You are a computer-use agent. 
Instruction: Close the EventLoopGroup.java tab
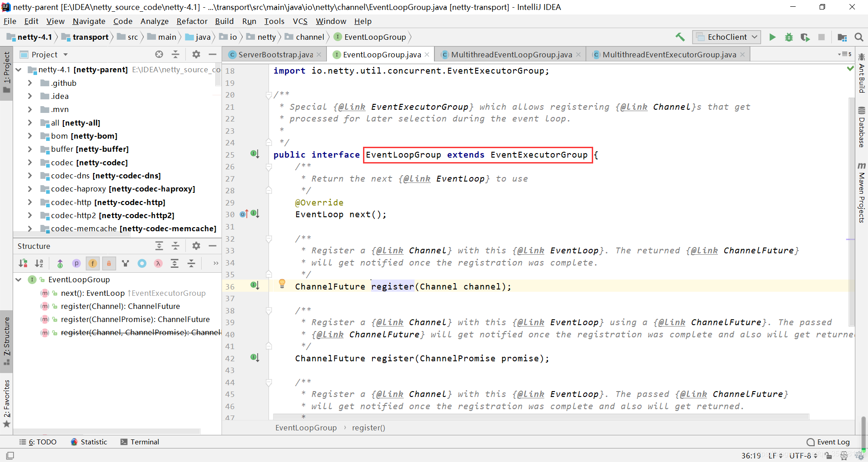[x=427, y=55]
